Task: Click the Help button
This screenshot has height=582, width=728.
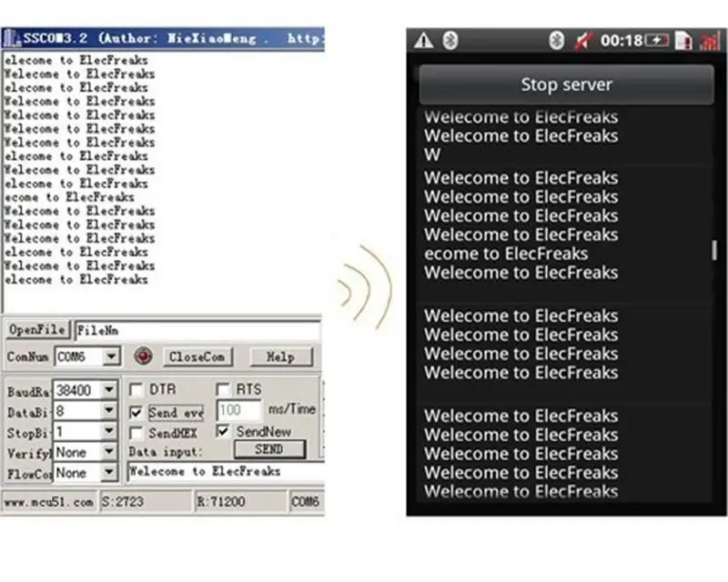Action: coord(281,356)
